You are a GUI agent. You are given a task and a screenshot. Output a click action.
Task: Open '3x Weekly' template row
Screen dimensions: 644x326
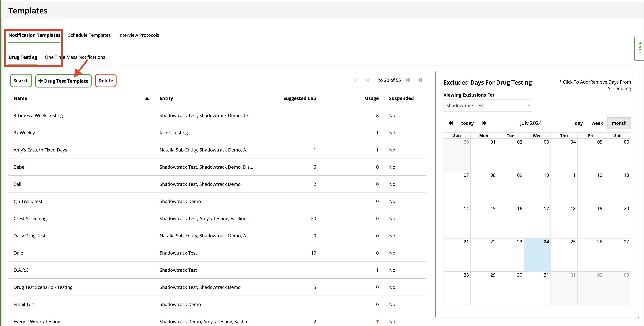[217, 133]
